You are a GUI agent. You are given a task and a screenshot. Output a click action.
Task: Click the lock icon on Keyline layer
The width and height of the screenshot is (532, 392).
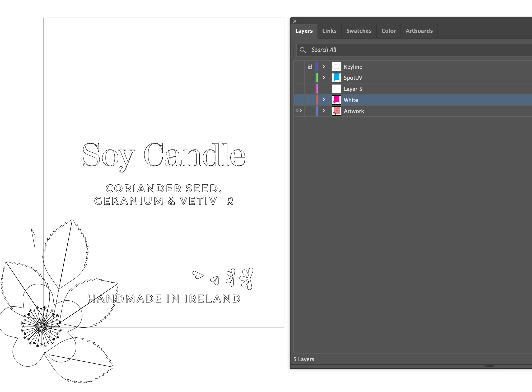310,67
